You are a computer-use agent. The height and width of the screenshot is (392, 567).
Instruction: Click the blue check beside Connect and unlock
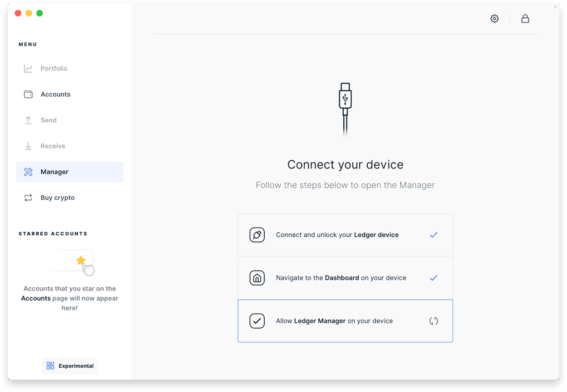434,235
